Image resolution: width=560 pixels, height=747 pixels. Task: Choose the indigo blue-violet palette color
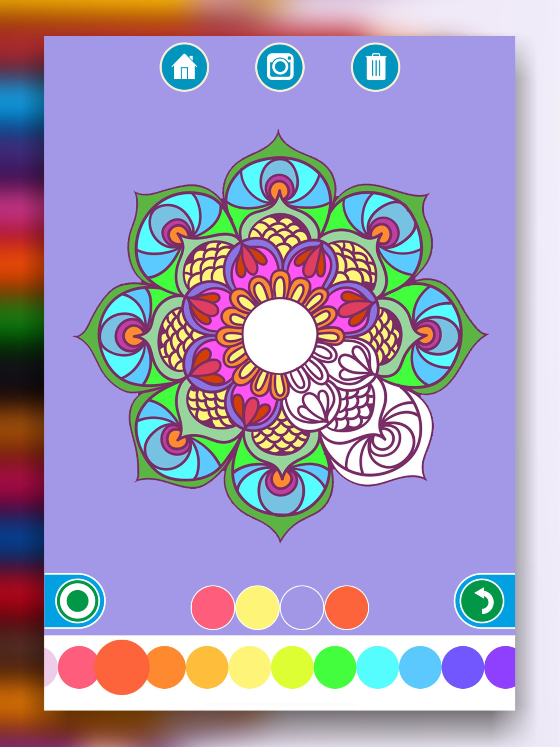pos(463,667)
